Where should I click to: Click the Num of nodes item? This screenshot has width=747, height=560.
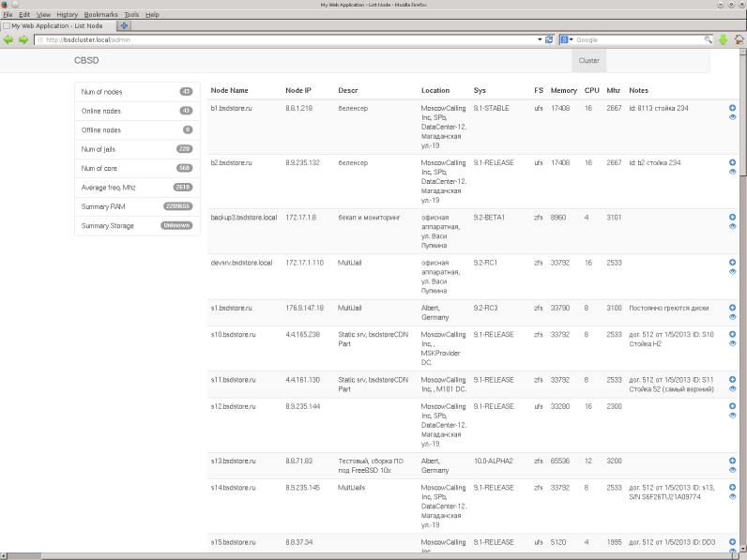coord(137,92)
